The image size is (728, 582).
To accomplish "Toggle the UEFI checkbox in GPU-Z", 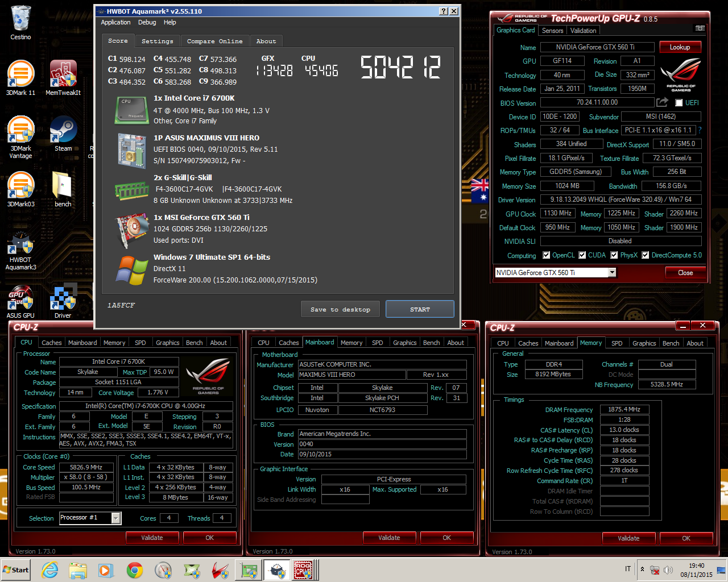I will coord(679,103).
